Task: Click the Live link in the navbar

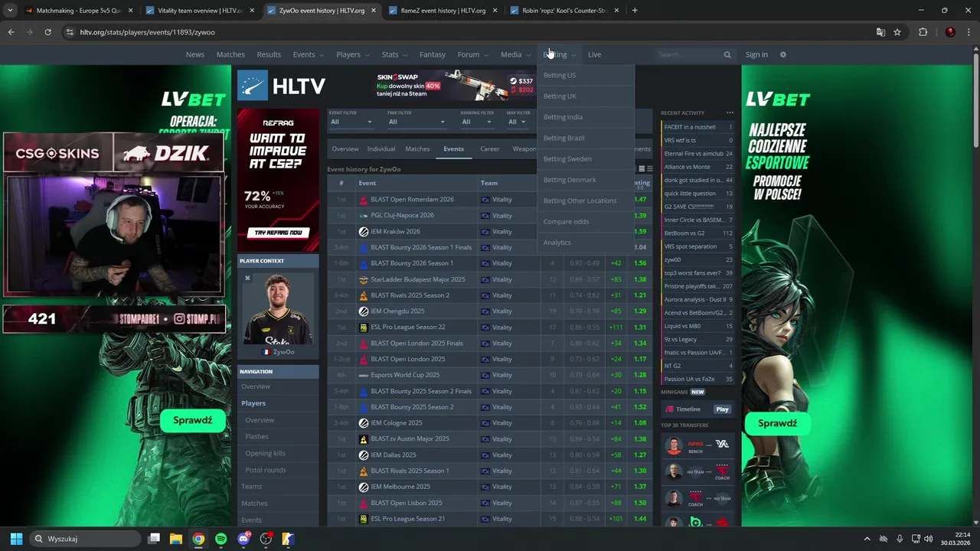Action: 594,54
